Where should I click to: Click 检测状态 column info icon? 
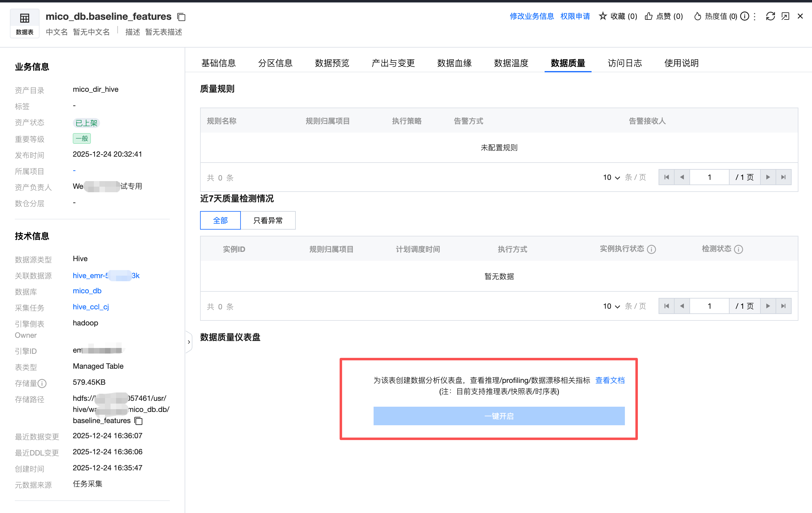739,249
